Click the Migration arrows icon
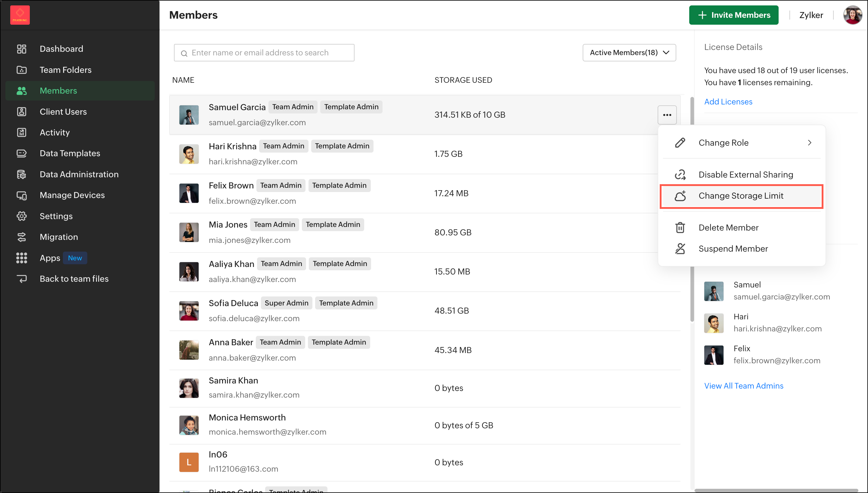The height and width of the screenshot is (493, 868). coord(22,237)
